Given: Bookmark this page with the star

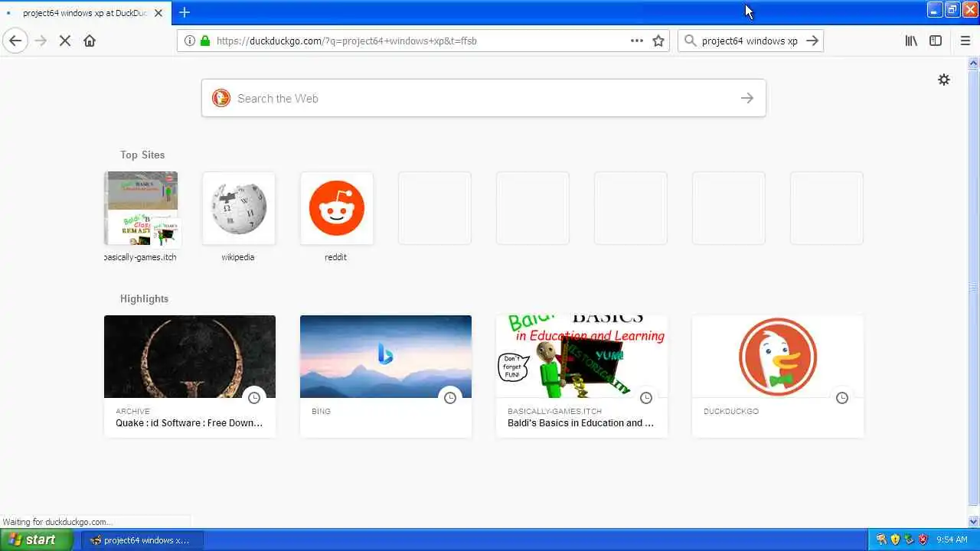Looking at the screenshot, I should [x=658, y=41].
